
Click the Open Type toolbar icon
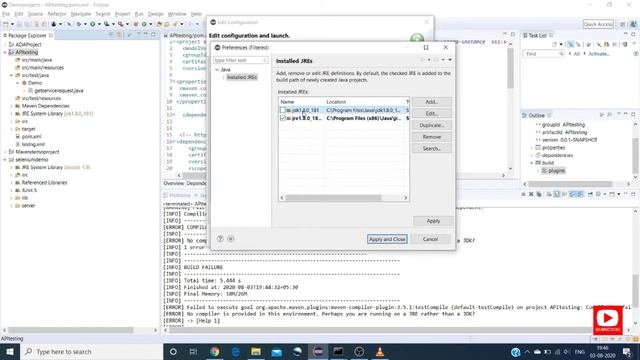(160, 24)
